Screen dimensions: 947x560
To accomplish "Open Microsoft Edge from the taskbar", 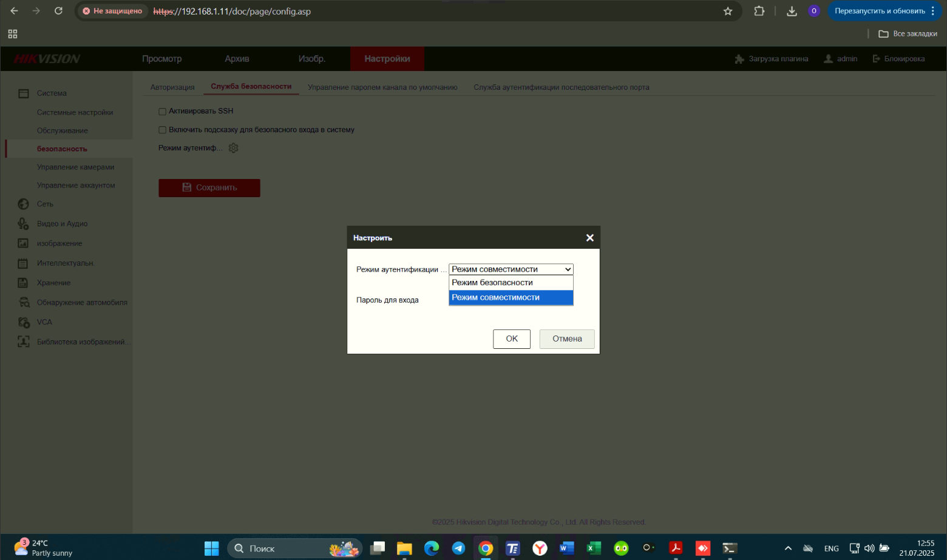I will (x=432, y=548).
